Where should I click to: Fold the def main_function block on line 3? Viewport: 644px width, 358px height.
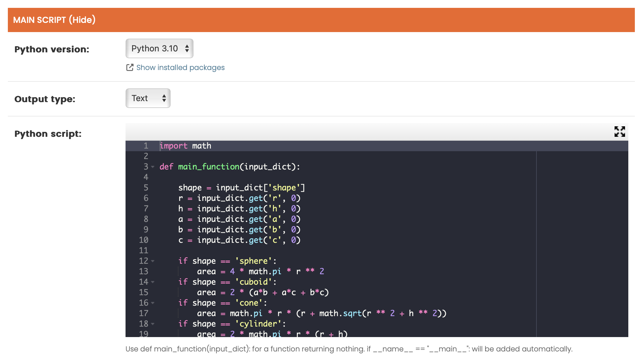[x=153, y=167]
